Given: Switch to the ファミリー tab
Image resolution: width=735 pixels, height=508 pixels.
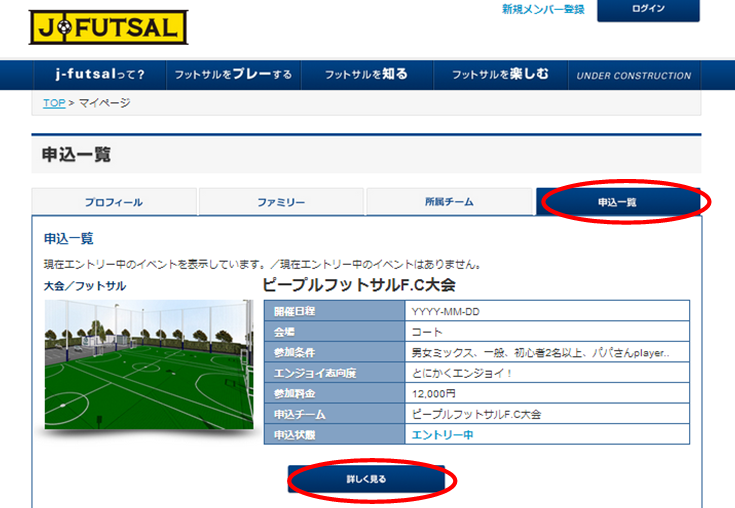Looking at the screenshot, I should pyautogui.click(x=281, y=202).
